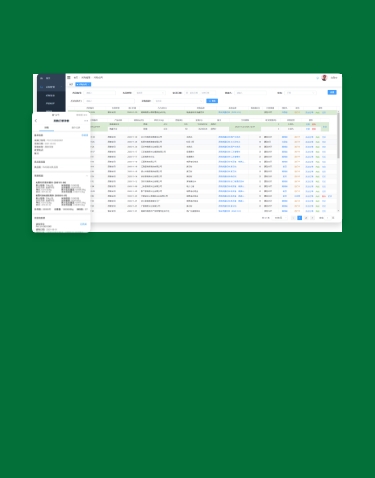This screenshot has height=478, width=375.
Task: Click the small icon left of the avatar
Action: click(317, 78)
